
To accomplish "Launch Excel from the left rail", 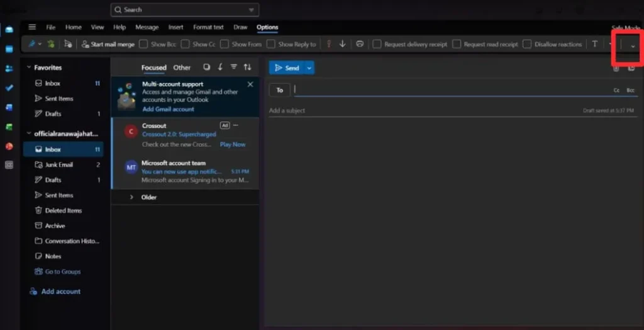I will [x=9, y=127].
